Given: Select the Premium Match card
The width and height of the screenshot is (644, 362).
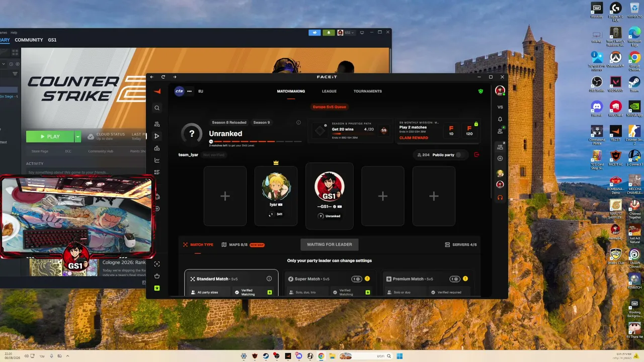Looking at the screenshot, I should coord(427,284).
